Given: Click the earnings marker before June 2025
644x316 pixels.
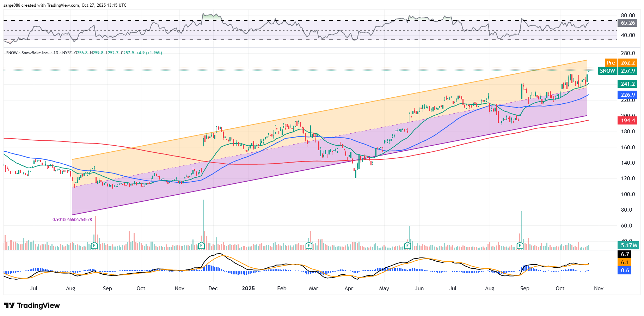Looking at the screenshot, I should coord(407,245).
